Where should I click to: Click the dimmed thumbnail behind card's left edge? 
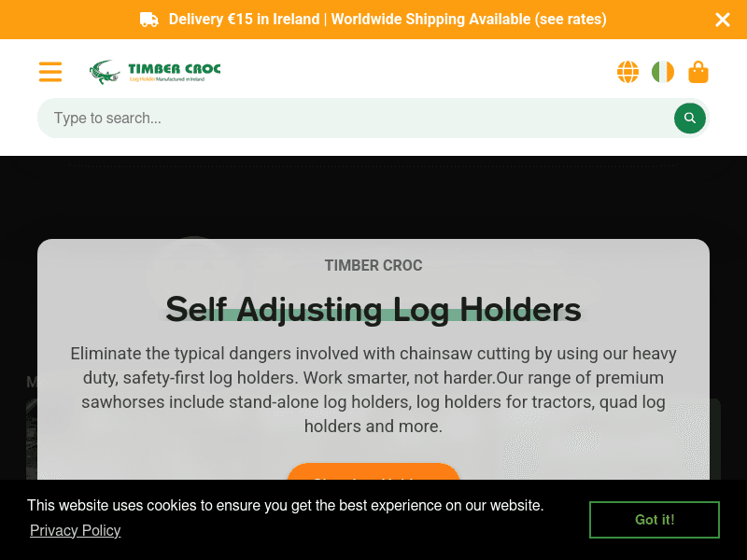tap(32, 438)
